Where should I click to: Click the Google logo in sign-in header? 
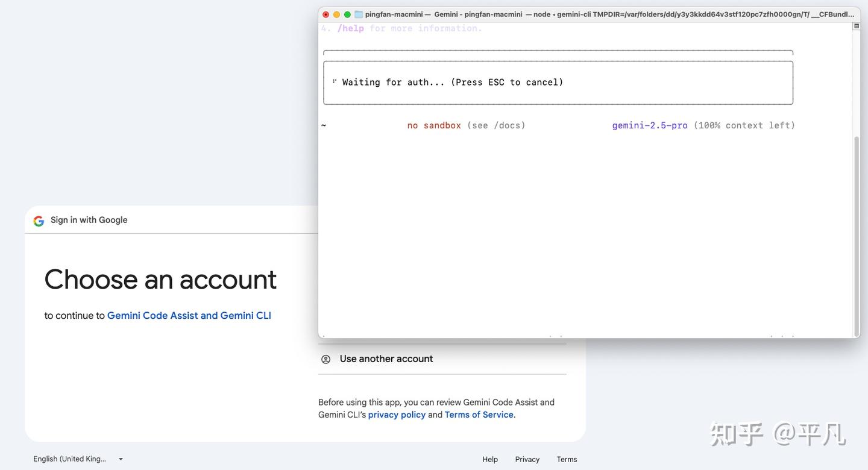(x=39, y=221)
